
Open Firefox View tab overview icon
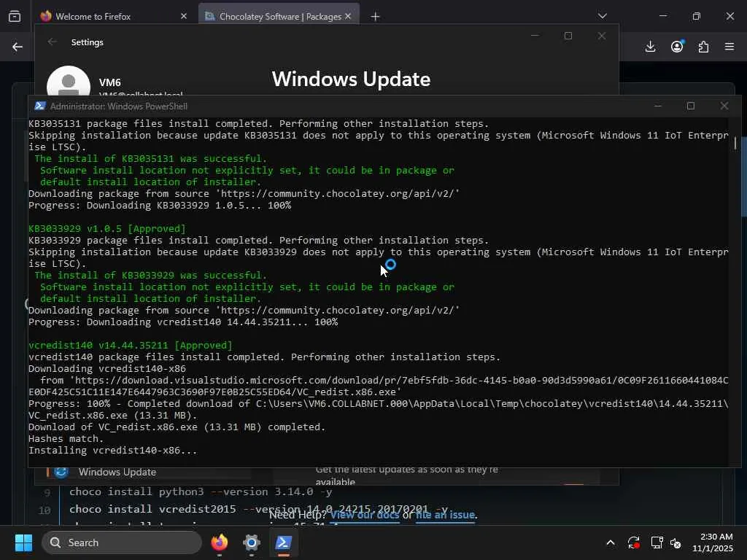[x=15, y=16]
